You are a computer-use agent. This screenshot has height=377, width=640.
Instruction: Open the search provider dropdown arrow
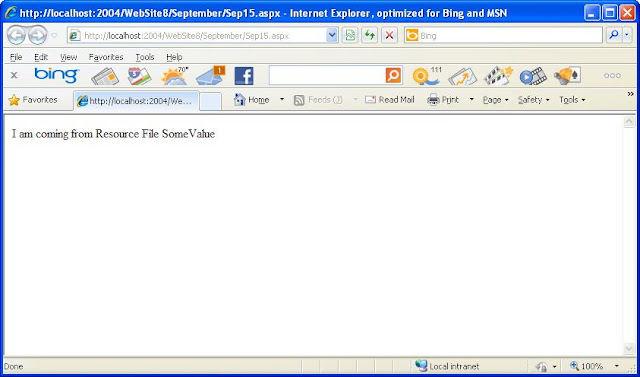(627, 35)
